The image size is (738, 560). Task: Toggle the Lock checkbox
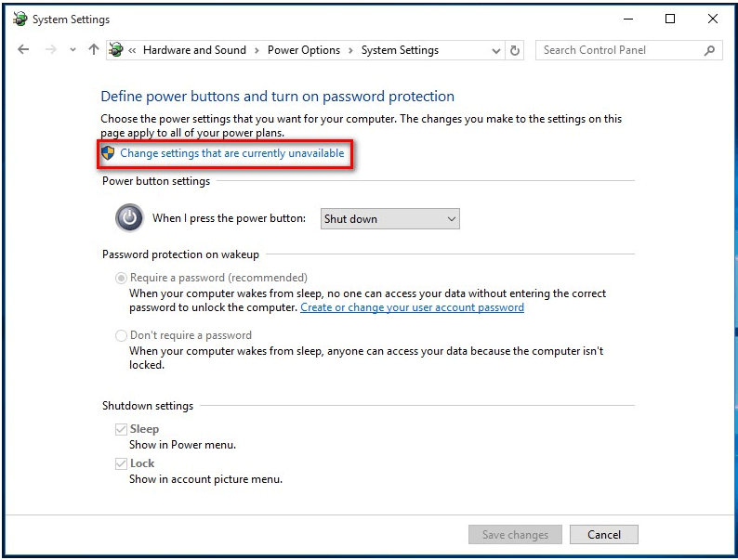(121, 463)
